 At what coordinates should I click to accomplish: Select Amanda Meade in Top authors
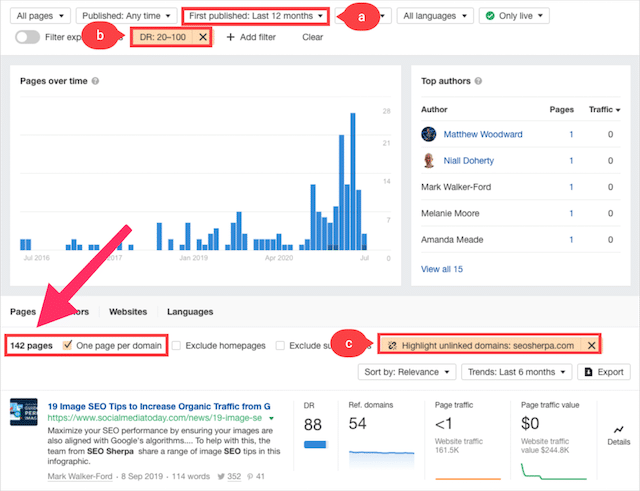[452, 240]
